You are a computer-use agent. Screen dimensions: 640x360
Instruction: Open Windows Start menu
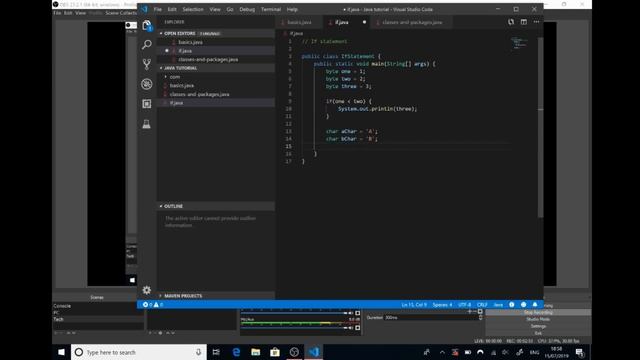(61, 352)
